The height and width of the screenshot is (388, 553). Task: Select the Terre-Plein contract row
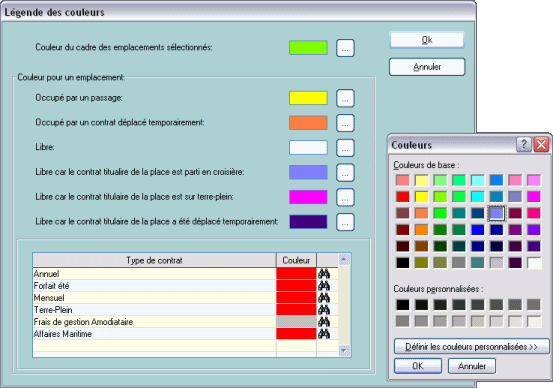pos(186,310)
